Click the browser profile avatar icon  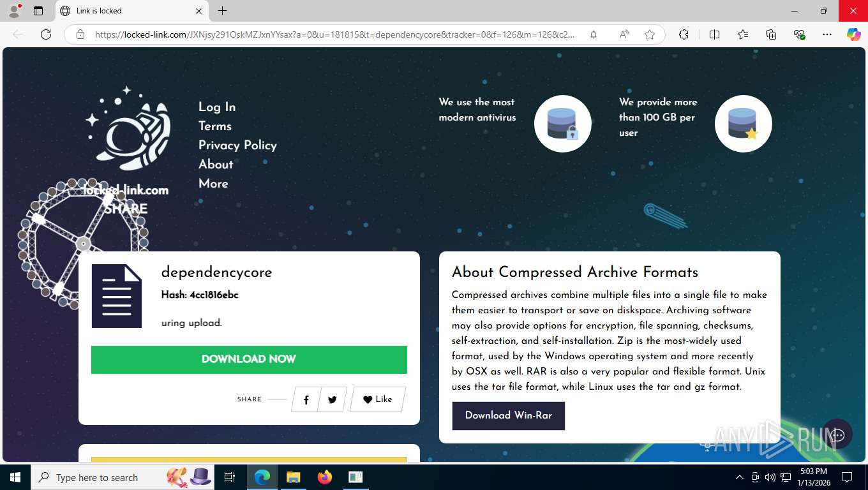[14, 11]
